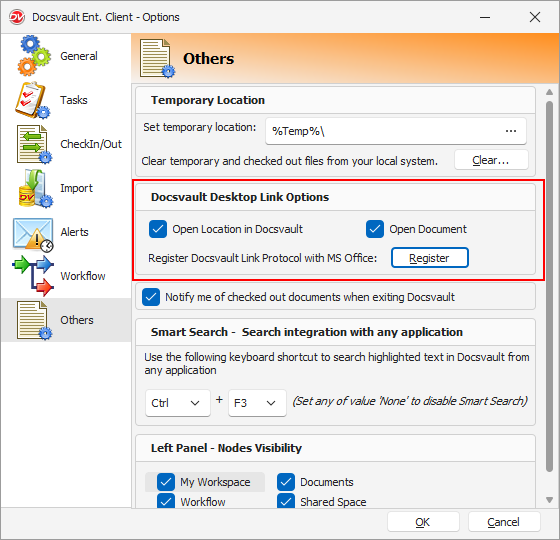Click the Alerts envelope icon
The image size is (560, 540).
(33, 234)
